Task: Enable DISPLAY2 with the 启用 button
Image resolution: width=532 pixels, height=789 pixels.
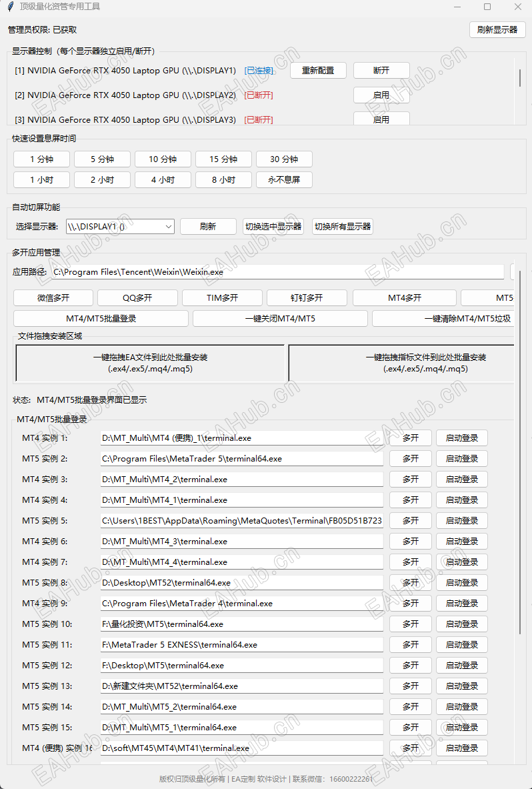Action: (x=381, y=95)
